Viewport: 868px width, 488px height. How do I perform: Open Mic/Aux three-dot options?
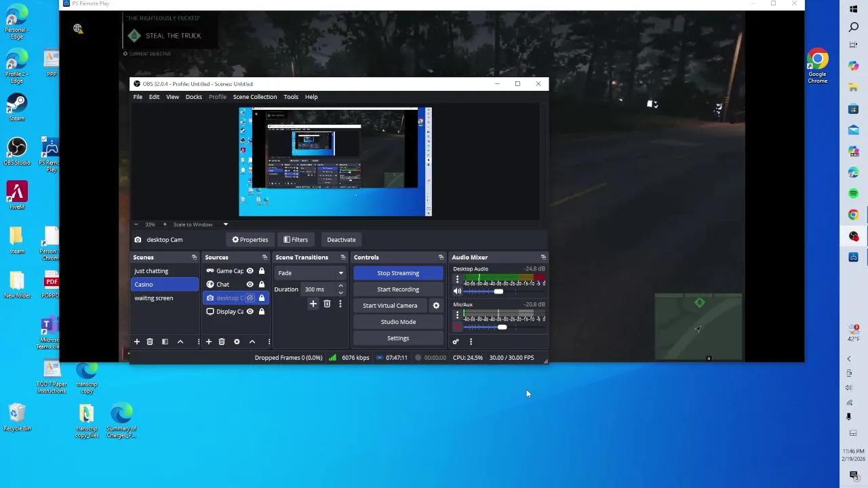pyautogui.click(x=457, y=315)
